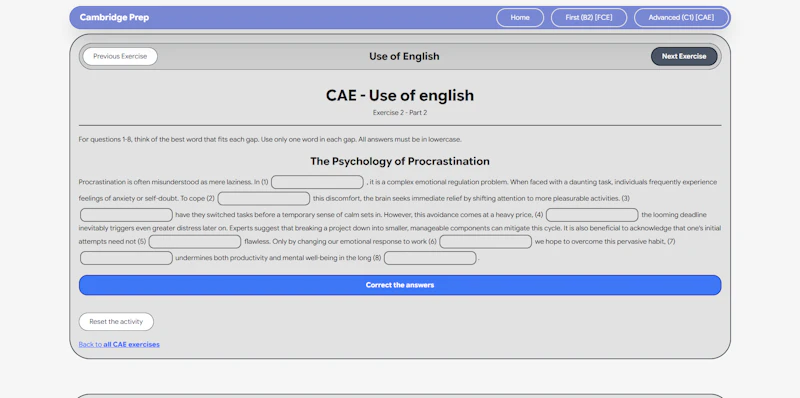Focus gap (8) input after 'in the long'

[x=430, y=258]
